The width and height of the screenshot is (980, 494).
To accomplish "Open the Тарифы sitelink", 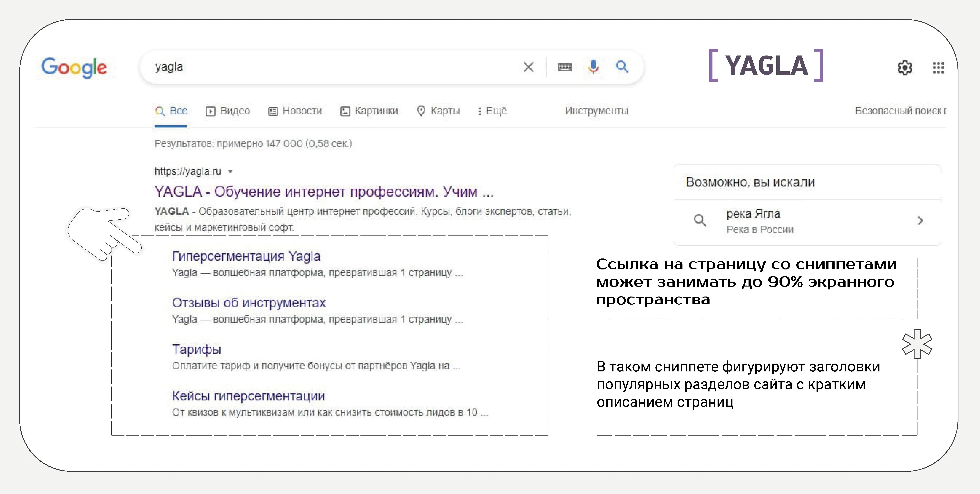I will (197, 349).
